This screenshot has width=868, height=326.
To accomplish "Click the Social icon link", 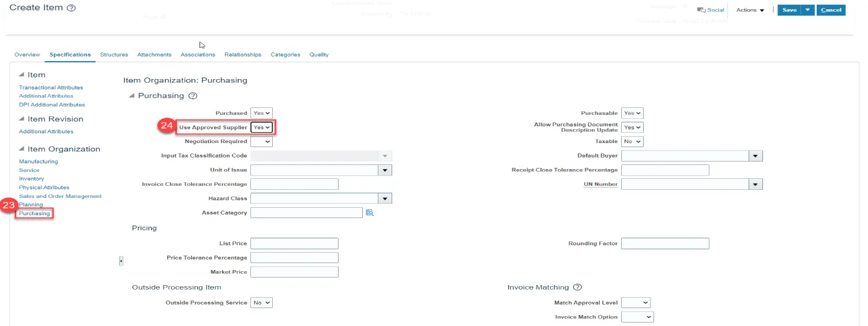I will click(711, 10).
